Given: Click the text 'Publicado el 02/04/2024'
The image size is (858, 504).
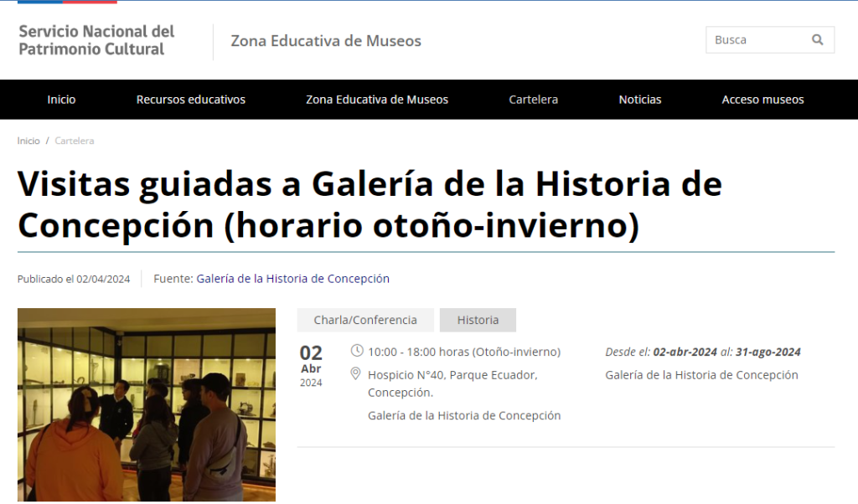Looking at the screenshot, I should (74, 280).
